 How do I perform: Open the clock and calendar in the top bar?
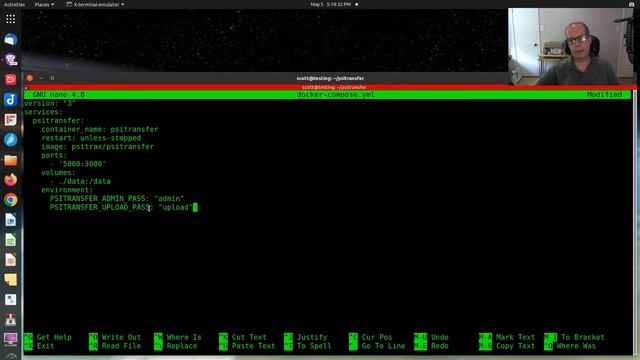pyautogui.click(x=331, y=4)
